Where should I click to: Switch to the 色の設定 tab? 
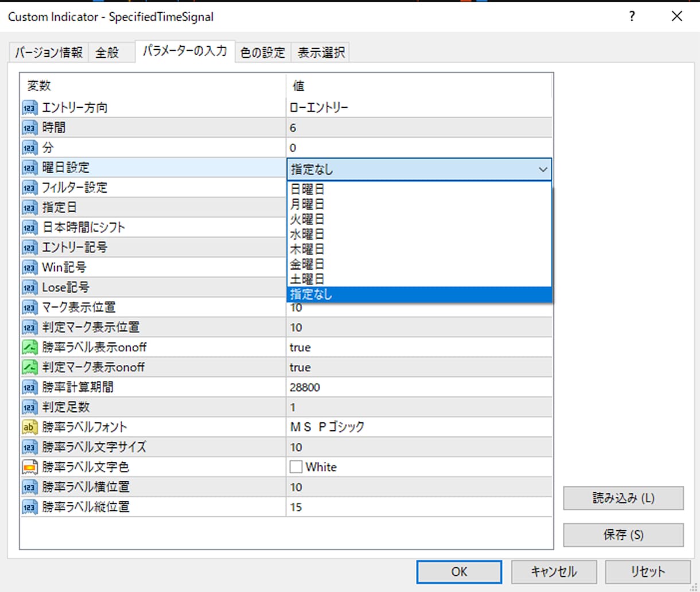(263, 53)
